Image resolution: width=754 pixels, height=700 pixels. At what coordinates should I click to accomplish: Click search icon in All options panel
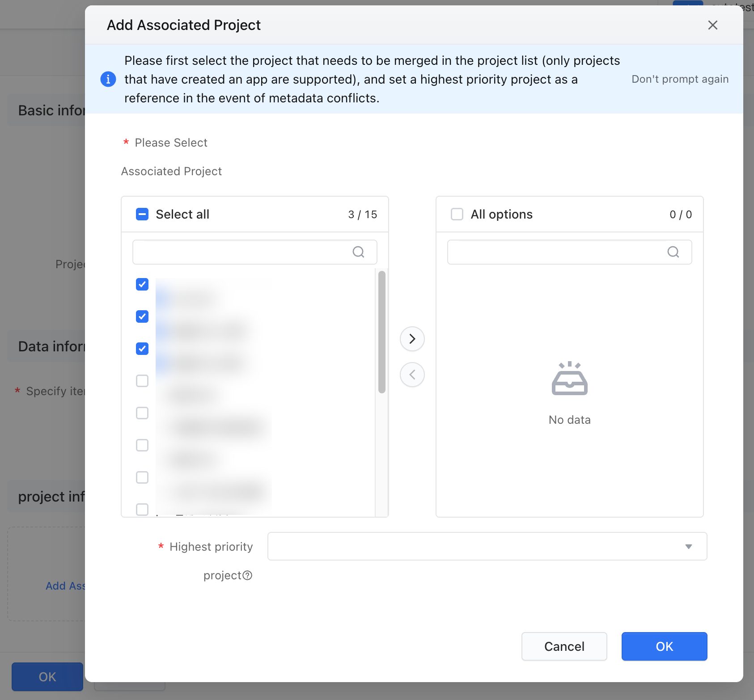point(673,252)
